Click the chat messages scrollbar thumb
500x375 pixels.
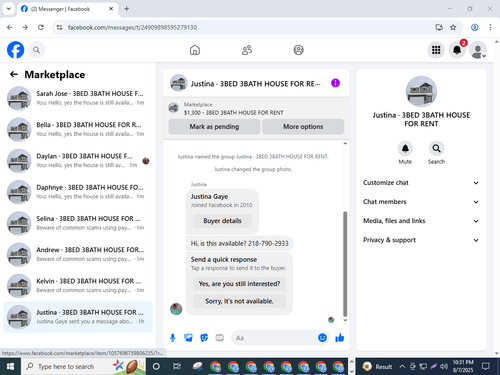coord(345,264)
